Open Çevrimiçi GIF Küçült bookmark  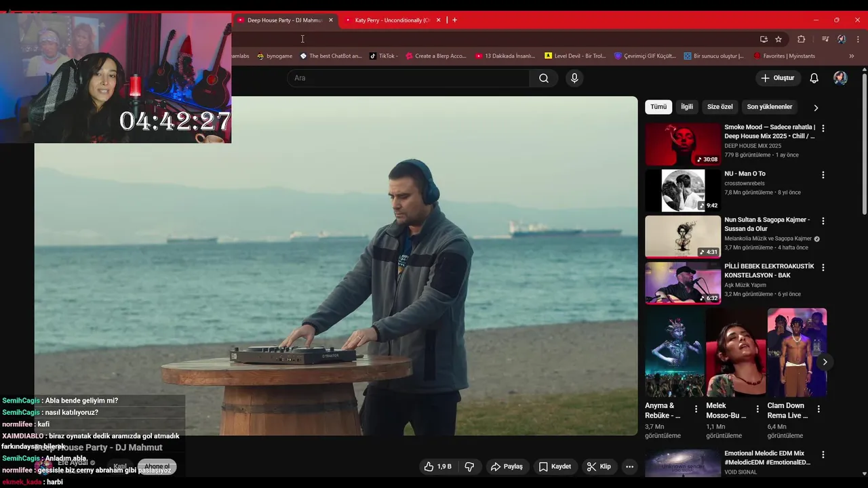(x=645, y=56)
